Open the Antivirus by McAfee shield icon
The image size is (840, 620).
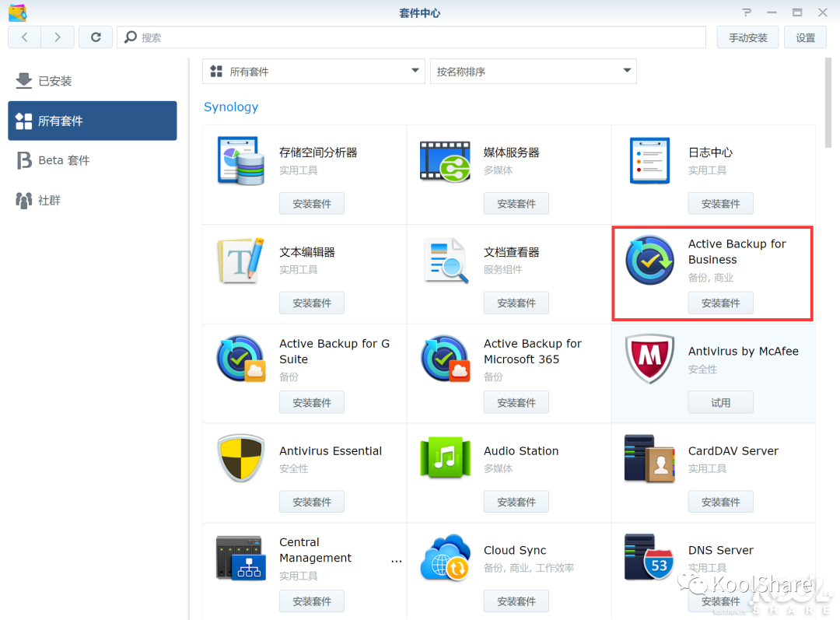click(x=649, y=359)
